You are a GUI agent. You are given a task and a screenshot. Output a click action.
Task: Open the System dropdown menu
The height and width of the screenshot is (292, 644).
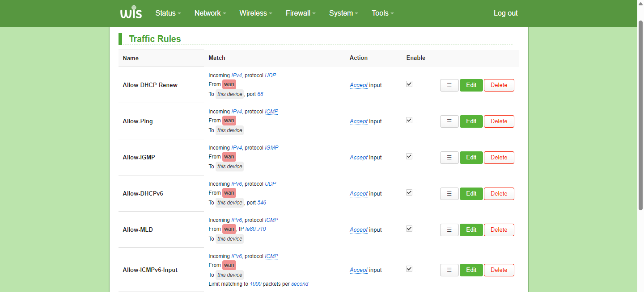coord(343,13)
